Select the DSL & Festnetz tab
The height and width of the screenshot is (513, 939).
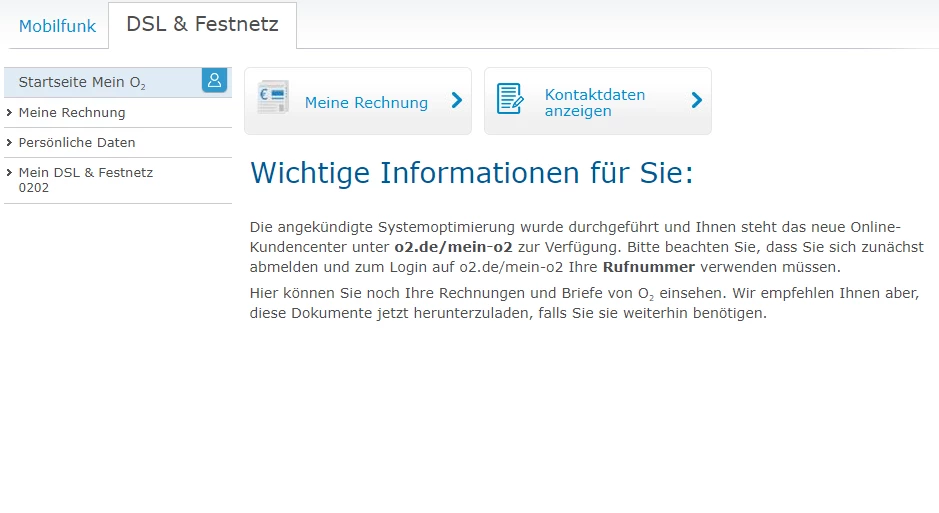pyautogui.click(x=202, y=25)
